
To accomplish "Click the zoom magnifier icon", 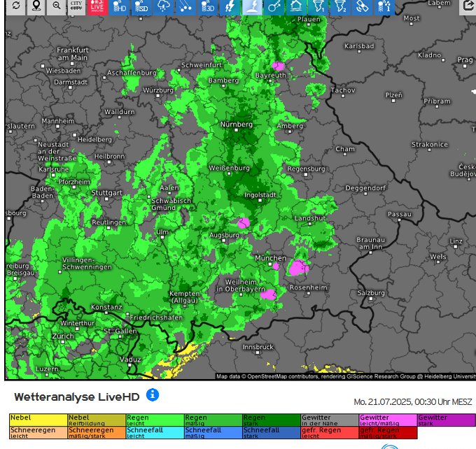I will click(56, 7).
